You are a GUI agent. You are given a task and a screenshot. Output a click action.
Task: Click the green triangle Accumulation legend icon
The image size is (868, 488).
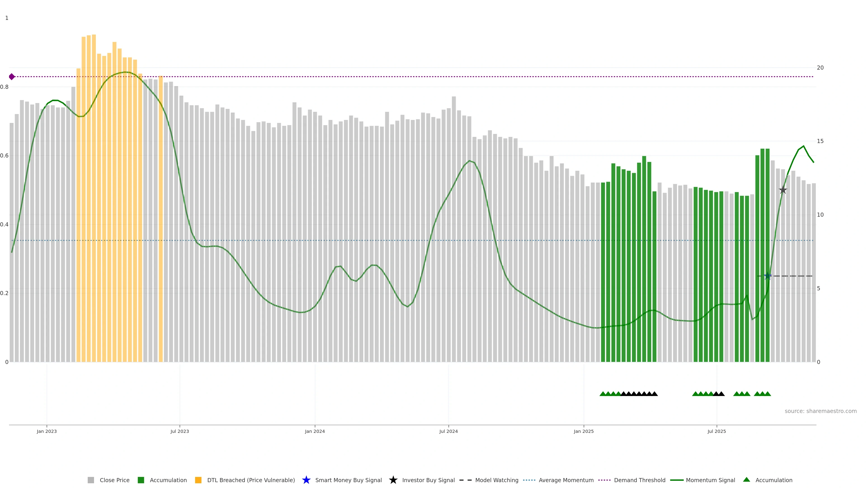point(746,480)
